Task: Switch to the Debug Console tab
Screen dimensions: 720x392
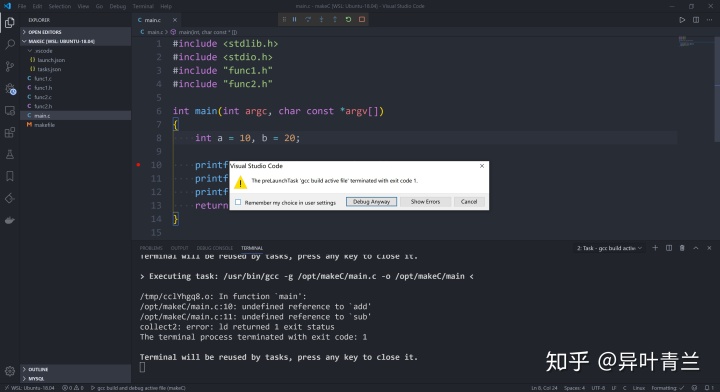Action: 214,248
